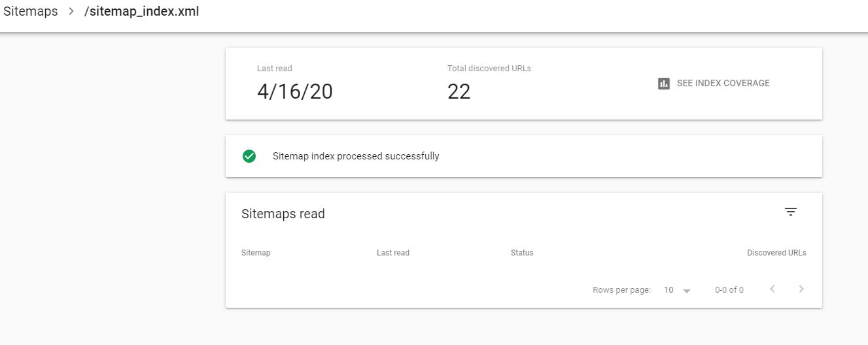The width and height of the screenshot is (868, 345).
Task: Click the /sitemap_index.xml breadcrumb title
Action: click(x=141, y=12)
